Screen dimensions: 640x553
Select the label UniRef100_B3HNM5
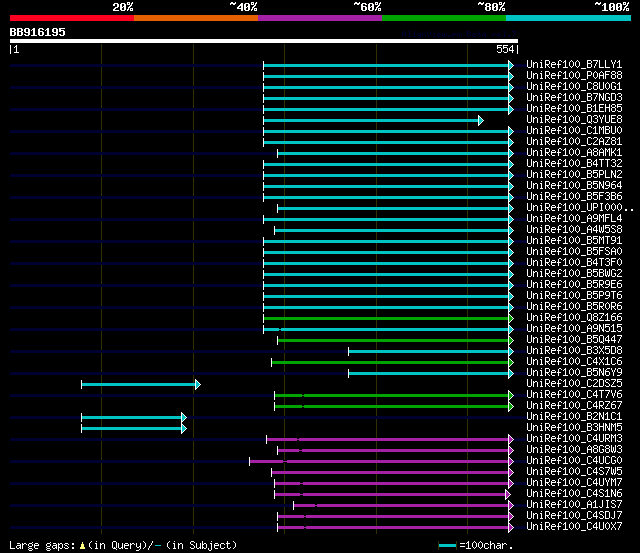coord(574,428)
